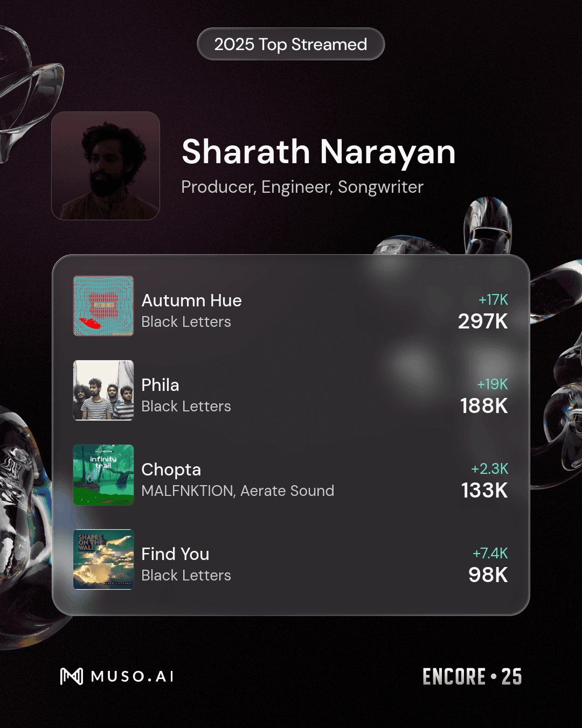
Task: Click the Sharath Narayan name heading
Action: [x=318, y=152]
